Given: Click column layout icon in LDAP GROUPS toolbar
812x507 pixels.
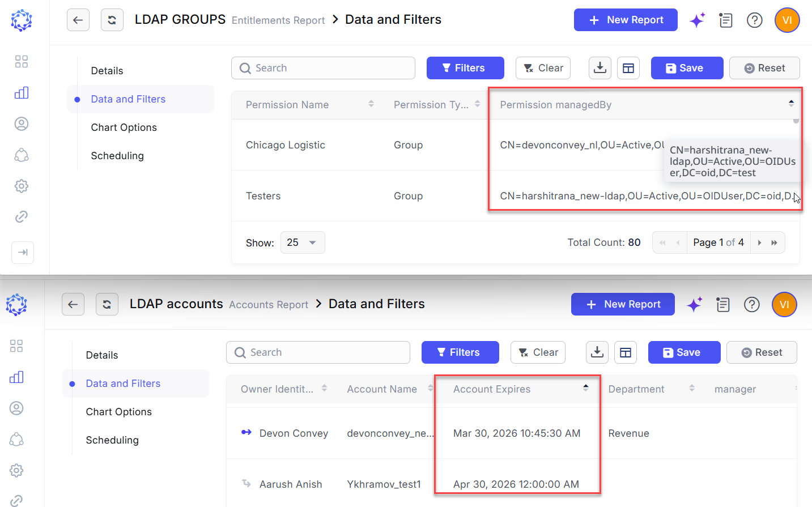Looking at the screenshot, I should click(x=628, y=68).
